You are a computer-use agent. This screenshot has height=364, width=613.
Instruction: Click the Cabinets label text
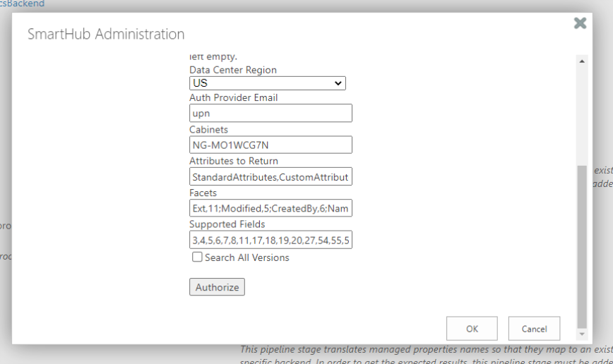[209, 130]
